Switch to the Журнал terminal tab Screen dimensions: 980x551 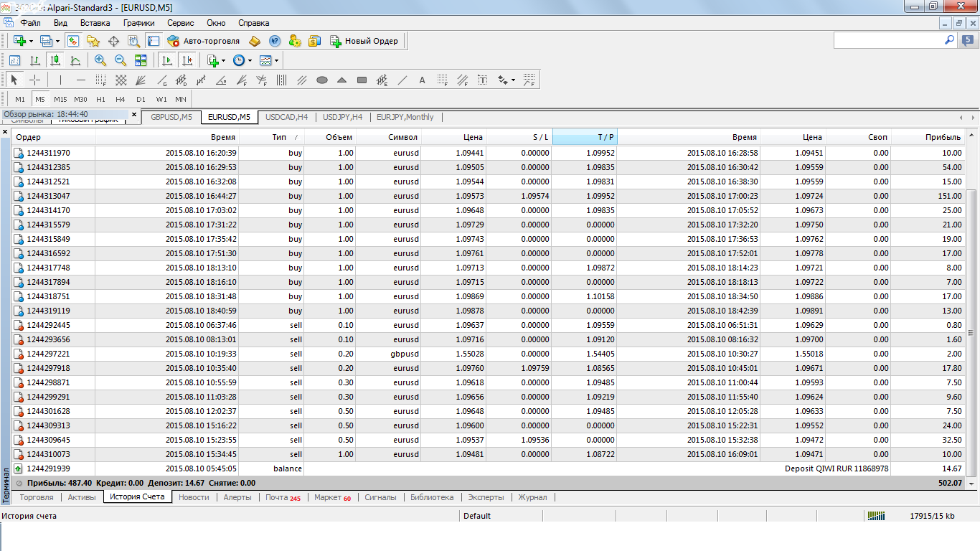(532, 497)
